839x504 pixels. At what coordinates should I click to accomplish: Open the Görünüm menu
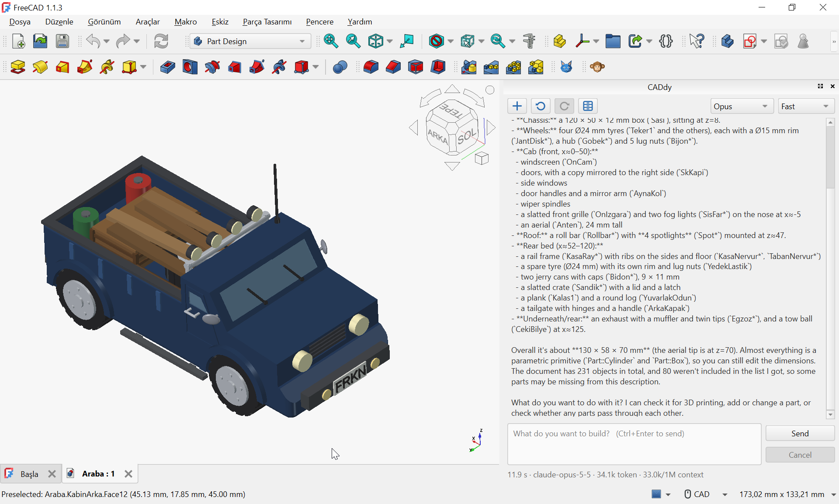click(104, 22)
